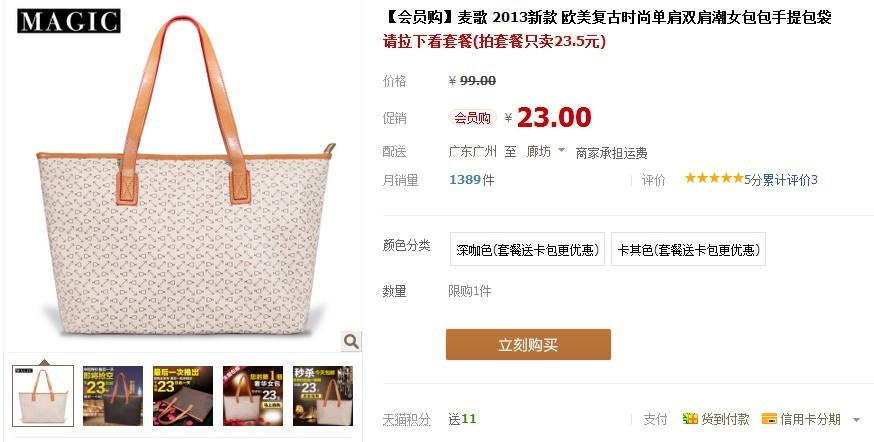874x442 pixels.
Task: Click the 会员购 promotion badge
Action: pyautogui.click(x=473, y=118)
